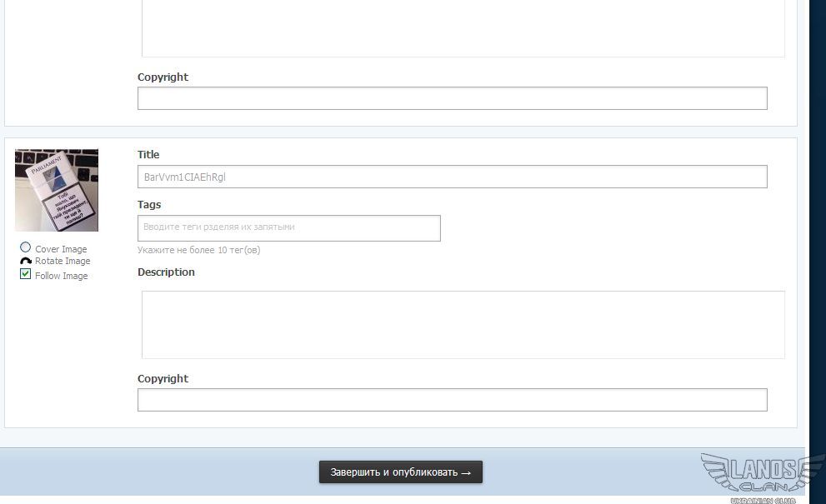Click the Title field label
The image size is (826, 504).
tap(148, 154)
